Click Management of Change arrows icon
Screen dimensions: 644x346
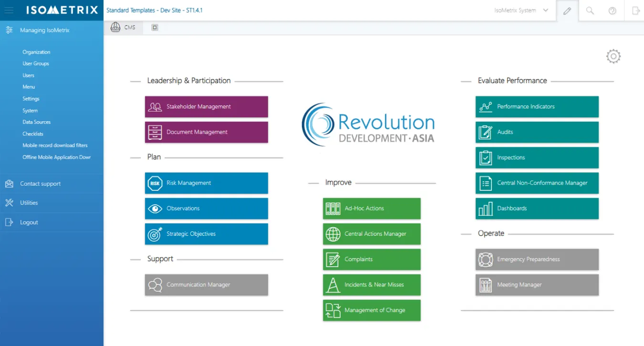coord(333,310)
